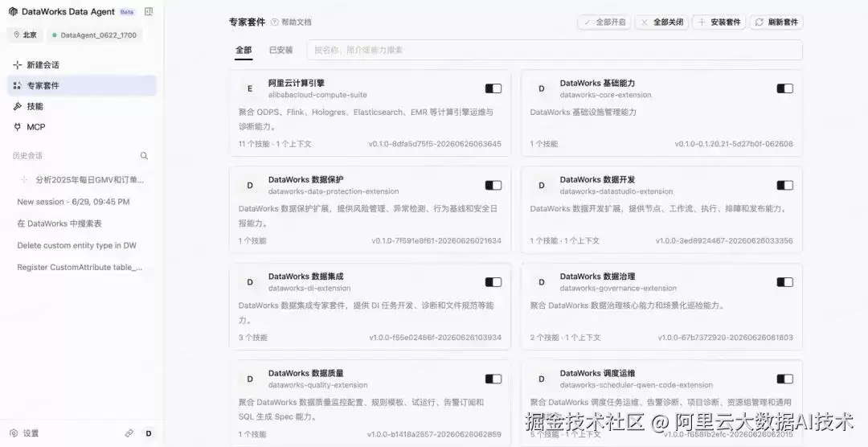This screenshot has width=868, height=447.
Task: Open history chat New session - 6/29
Action: pyautogui.click(x=82, y=202)
